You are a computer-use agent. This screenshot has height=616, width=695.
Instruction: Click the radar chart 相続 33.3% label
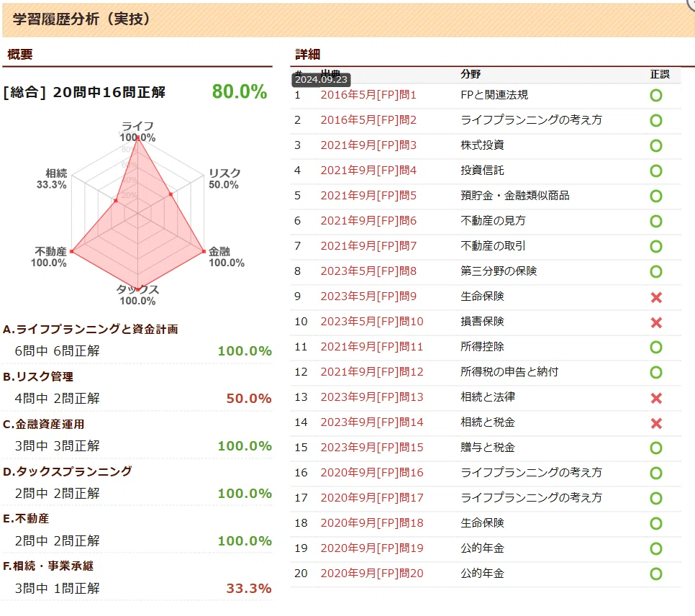52,178
